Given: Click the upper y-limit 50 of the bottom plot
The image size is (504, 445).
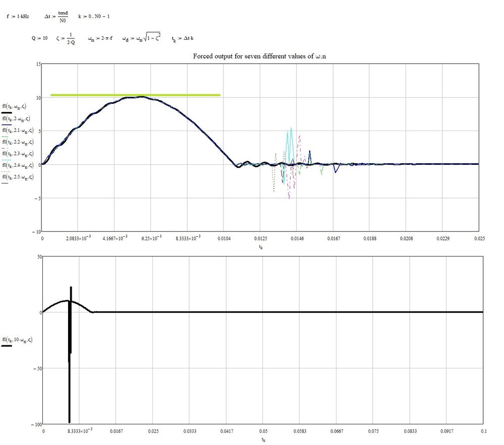Looking at the screenshot, I should 40,257.
